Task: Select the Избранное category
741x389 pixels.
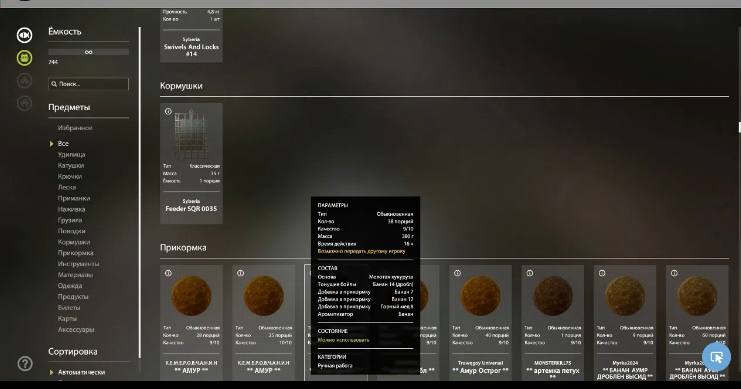Action: 75,128
